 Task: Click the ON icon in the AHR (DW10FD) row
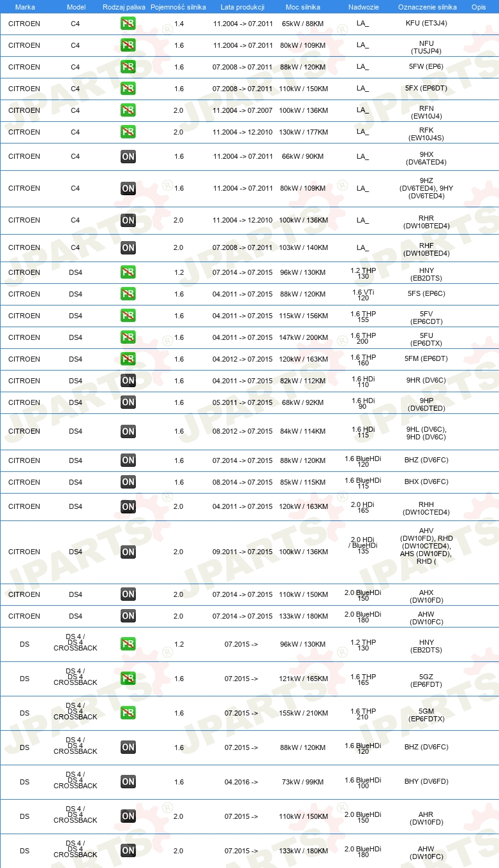(128, 816)
